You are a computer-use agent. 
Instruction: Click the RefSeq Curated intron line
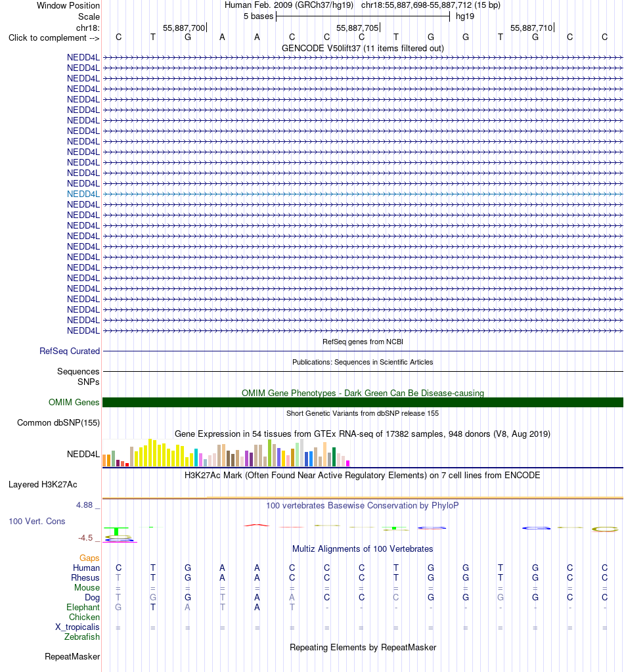click(363, 351)
